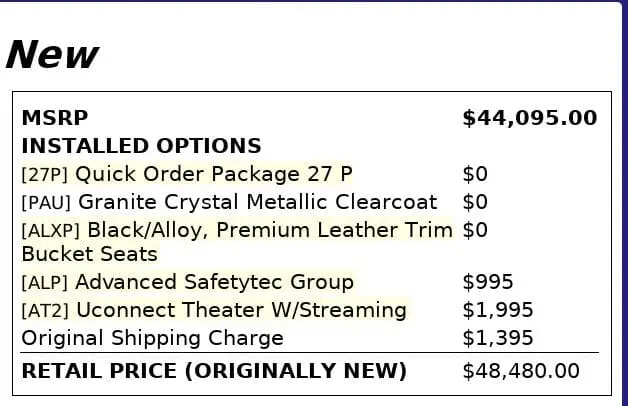Click the INSTALLED OPTIONS heading
The height and width of the screenshot is (406, 628).
pos(141,146)
